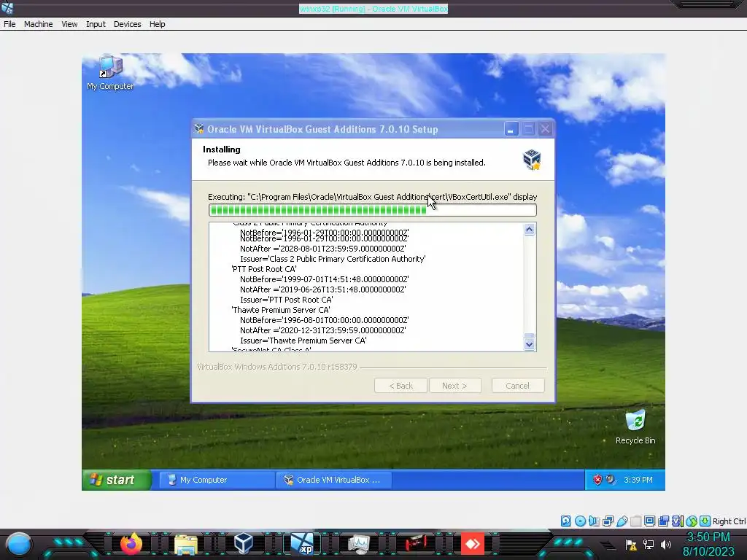
Task: Switch to My Computer taskbar button
Action: pyautogui.click(x=217, y=480)
